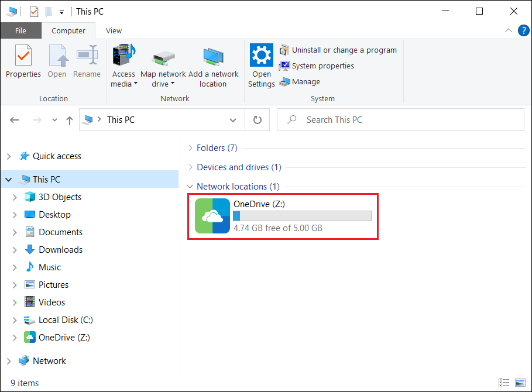Click the Help question mark icon
Image resolution: width=532 pixels, height=392 pixels.
click(x=524, y=30)
